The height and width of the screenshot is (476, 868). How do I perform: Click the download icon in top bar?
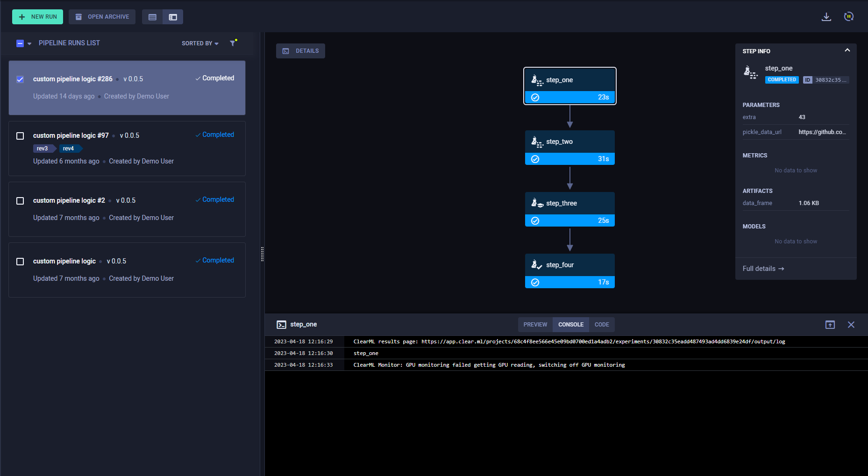click(x=826, y=17)
